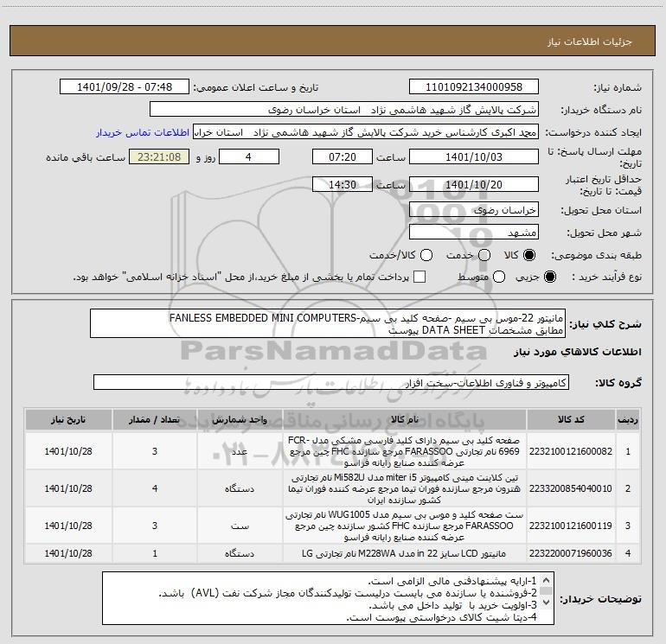Select the کالا/خدمت radio button
Viewport: 666px width, 644px height.
click(426, 255)
